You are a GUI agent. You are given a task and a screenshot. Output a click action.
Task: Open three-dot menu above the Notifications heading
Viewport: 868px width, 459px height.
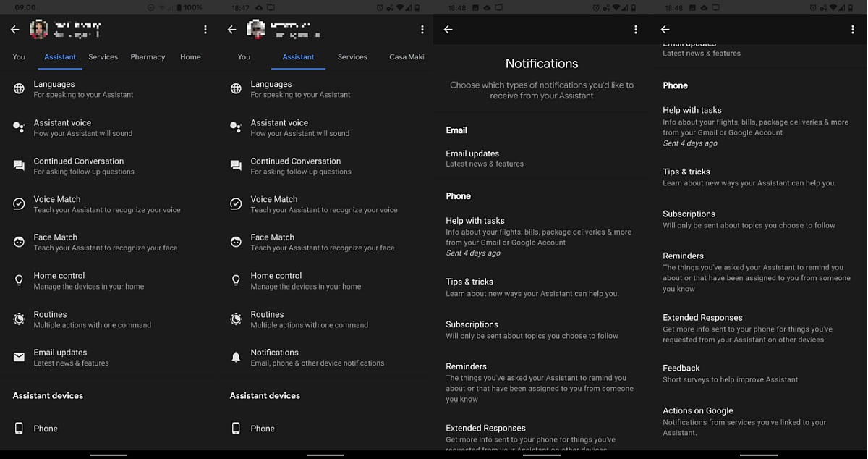click(x=636, y=30)
